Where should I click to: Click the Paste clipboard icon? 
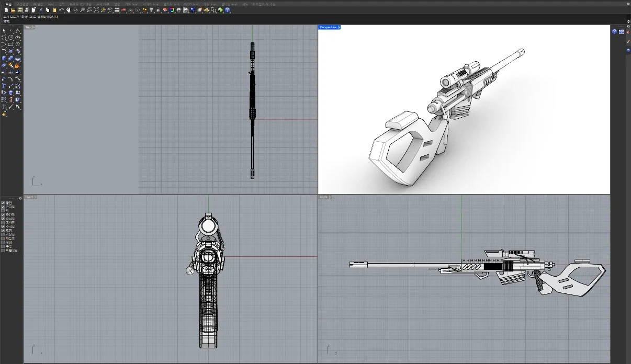pyautogui.click(x=54, y=10)
